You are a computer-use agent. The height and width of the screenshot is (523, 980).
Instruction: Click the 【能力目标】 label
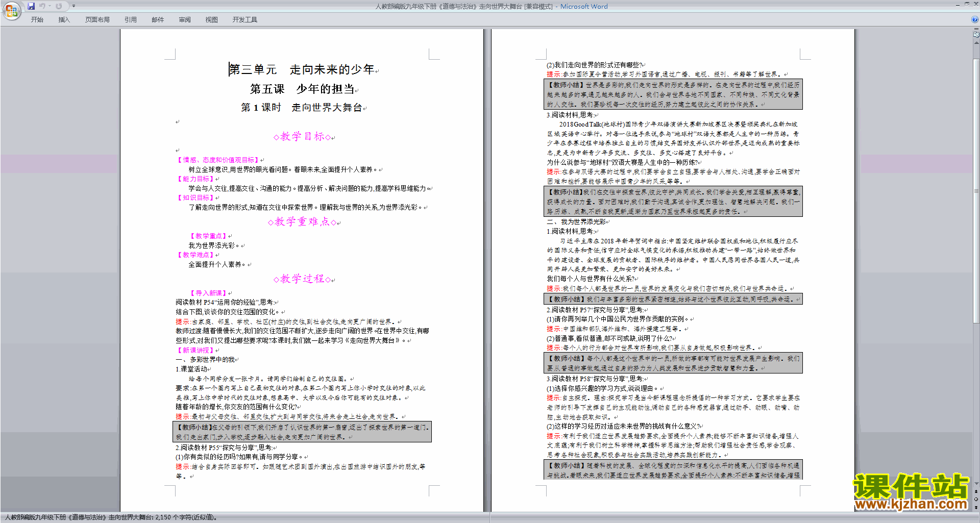195,179
